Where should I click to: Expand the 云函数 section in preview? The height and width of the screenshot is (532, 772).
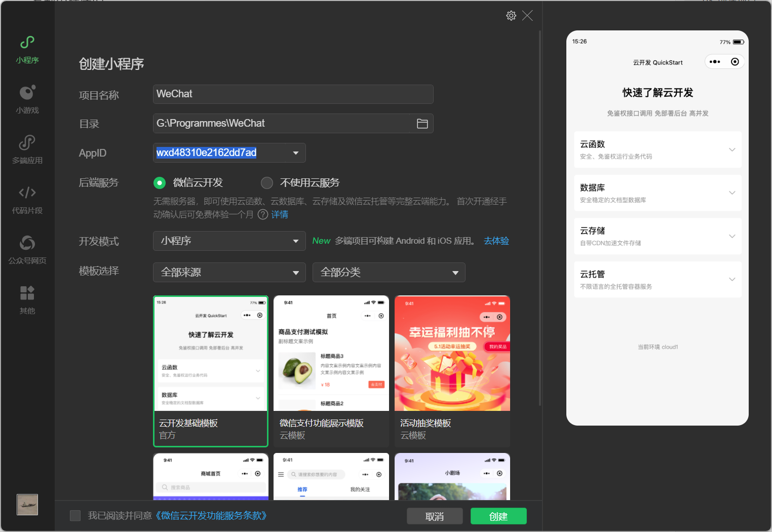[658, 149]
